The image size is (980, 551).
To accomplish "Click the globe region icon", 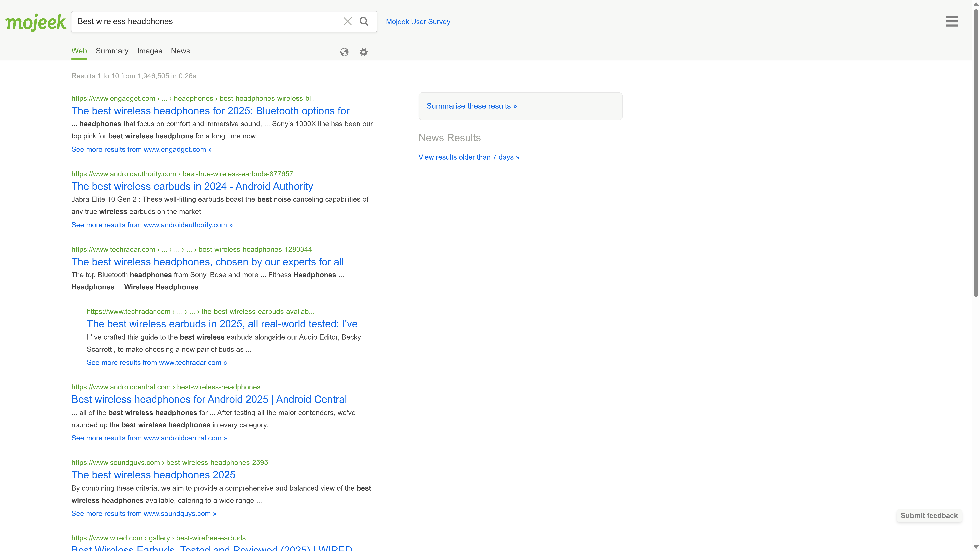I will (x=344, y=52).
